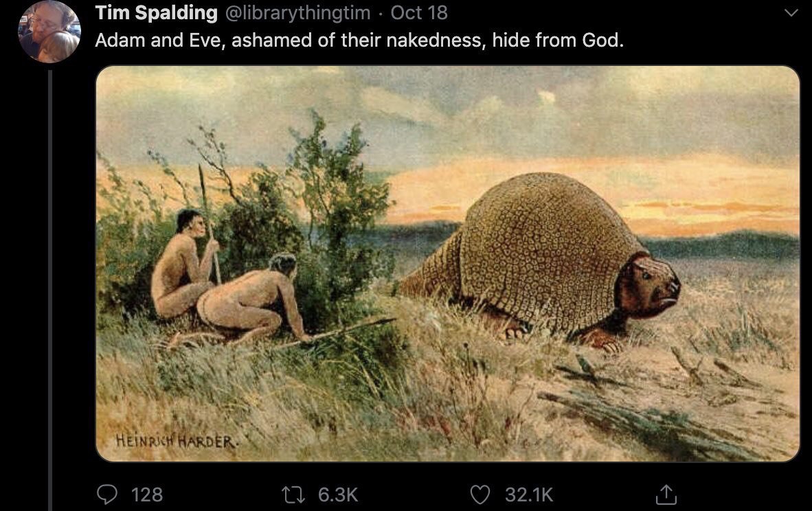Click the Tim Spalding display name
Image resolution: width=812 pixels, height=511 pixels.
coord(157,13)
